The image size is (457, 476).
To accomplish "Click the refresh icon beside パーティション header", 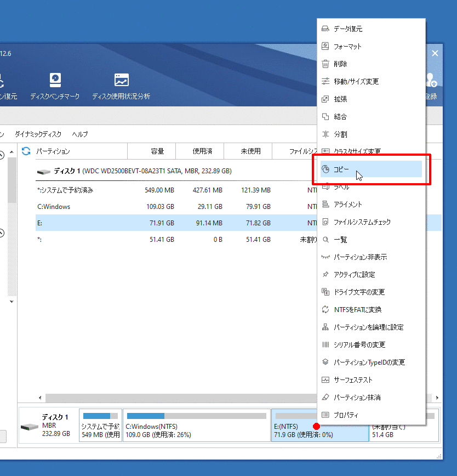I will 26,151.
